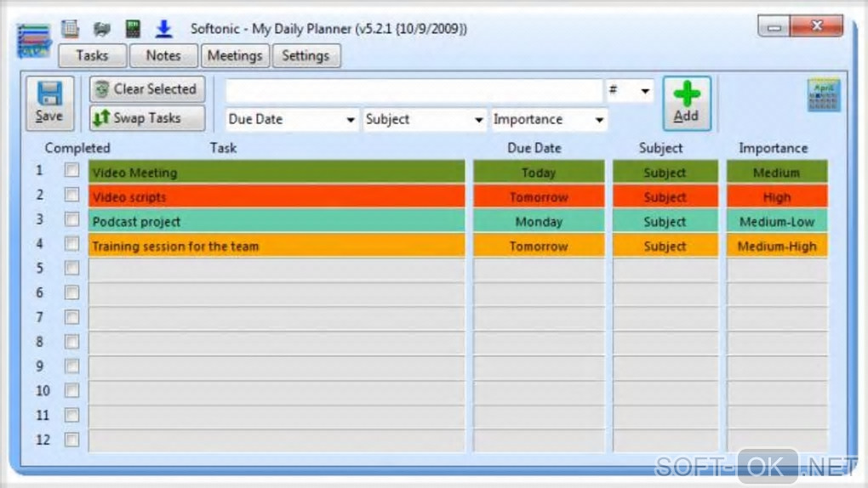Image resolution: width=868 pixels, height=488 pixels.
Task: Click the High importance cell
Action: point(777,197)
